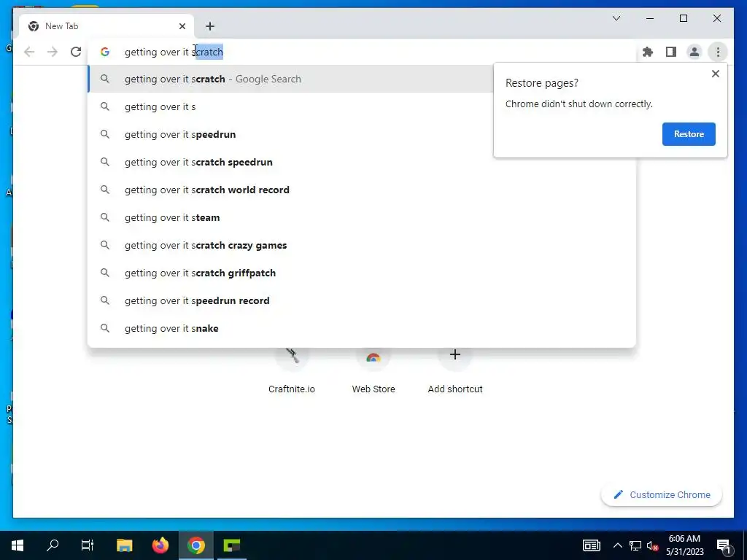This screenshot has height=560, width=747.
Task: Click the green app icon on the taskbar
Action: coord(231,545)
